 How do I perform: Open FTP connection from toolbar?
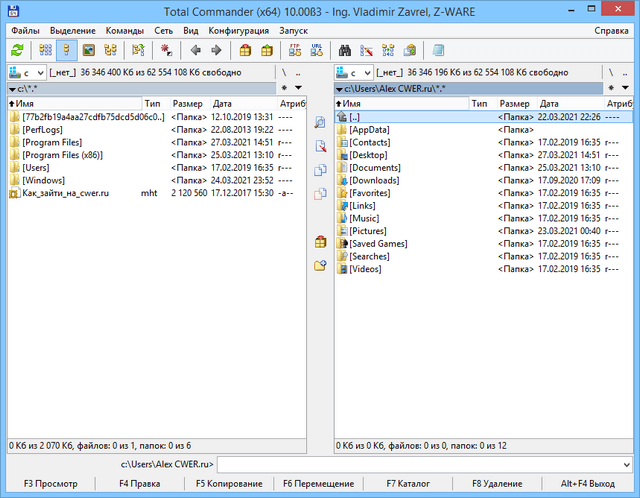tap(295, 50)
